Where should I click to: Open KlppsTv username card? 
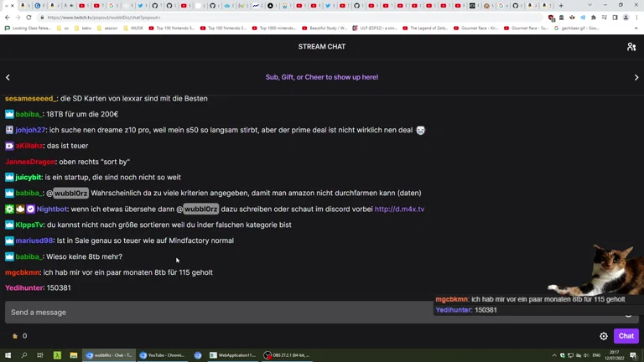[x=29, y=225]
